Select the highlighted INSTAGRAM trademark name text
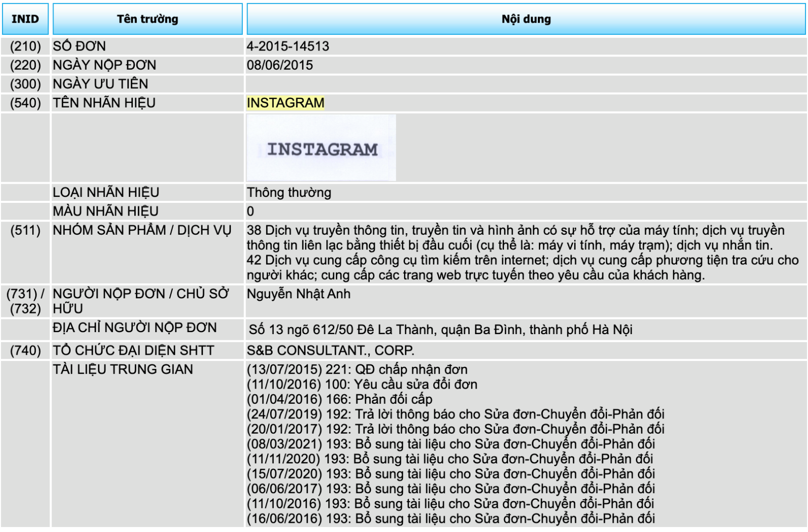 tap(286, 103)
